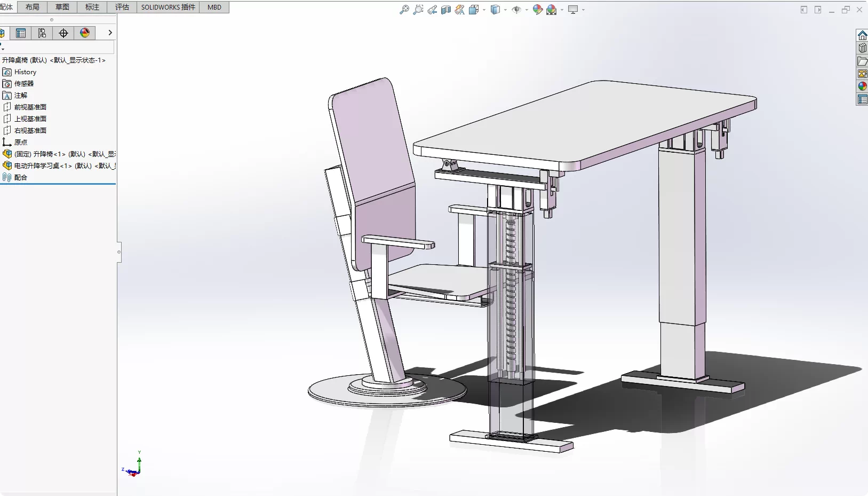868x496 pixels.
Task: Click the Previous View arrow icon
Action: pos(432,10)
